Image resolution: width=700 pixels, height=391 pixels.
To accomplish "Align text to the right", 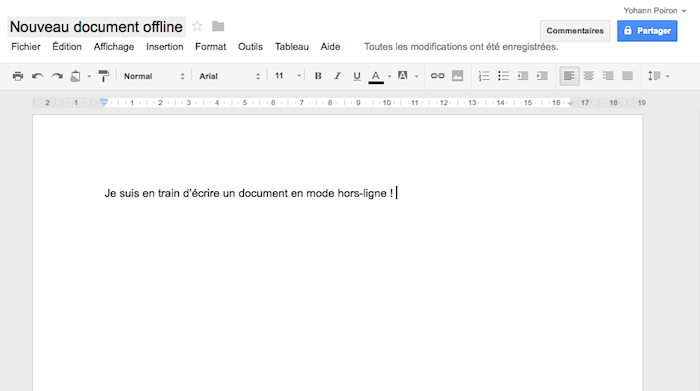I will click(608, 76).
